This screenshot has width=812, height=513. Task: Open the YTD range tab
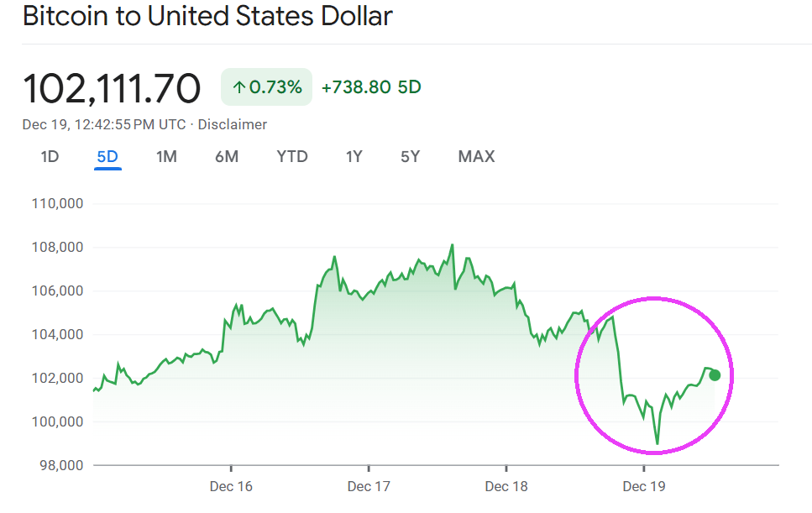click(292, 156)
